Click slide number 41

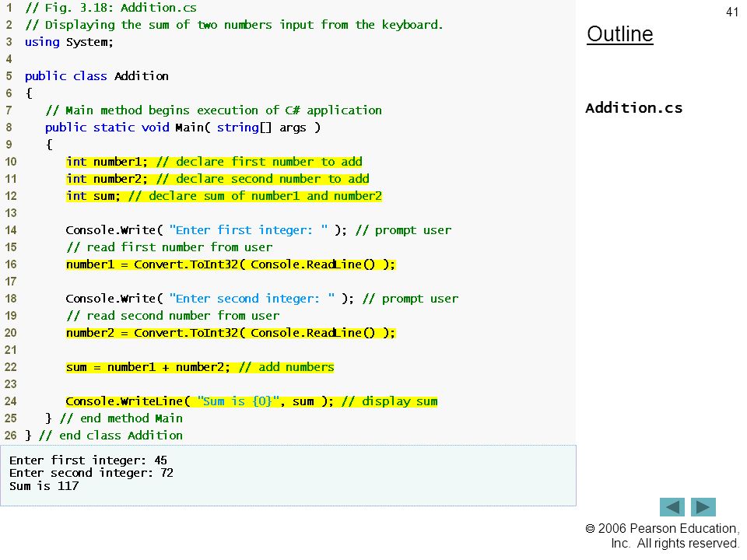[732, 12]
